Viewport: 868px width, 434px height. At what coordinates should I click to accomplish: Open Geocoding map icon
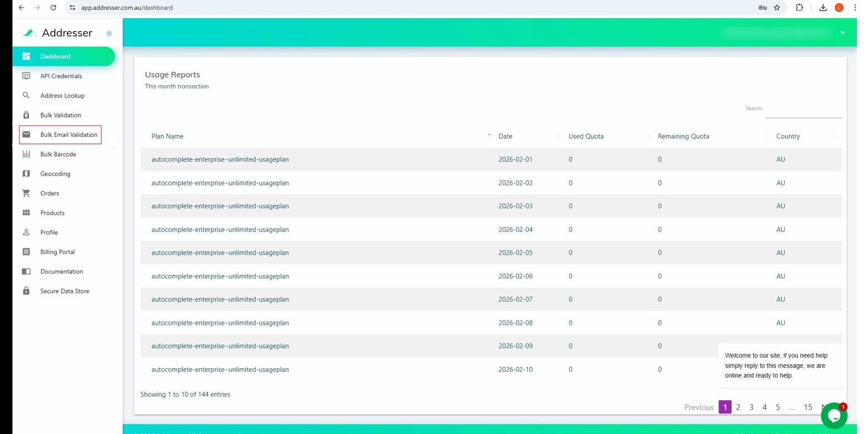26,174
